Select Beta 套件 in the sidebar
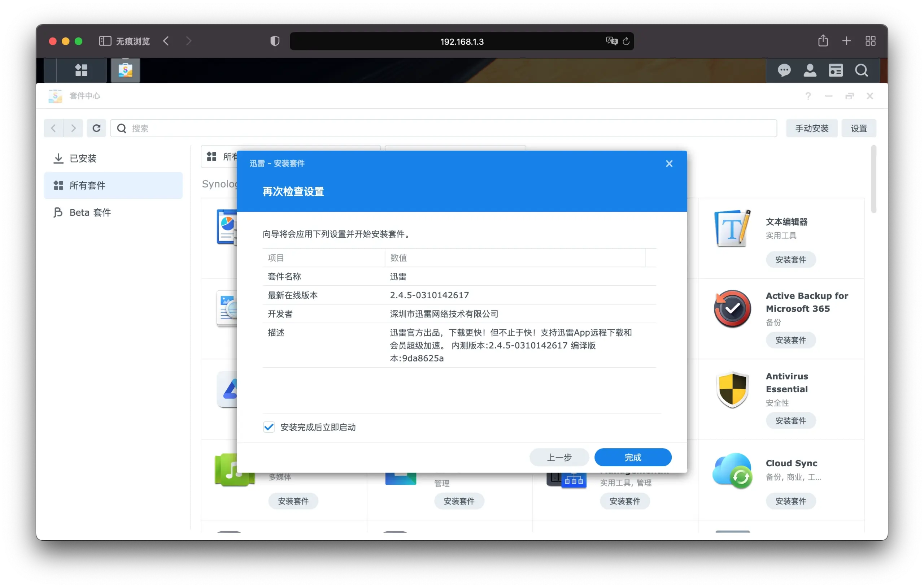The height and width of the screenshot is (588, 924). coord(113,212)
